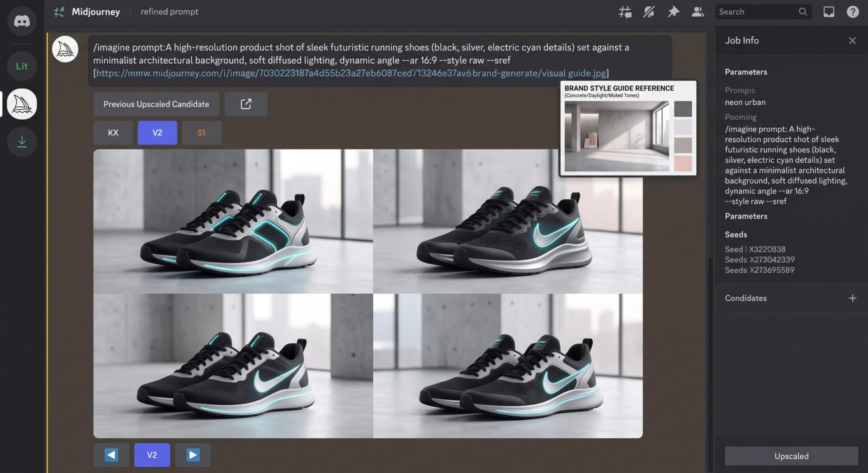Focus the Search input field
Screen dimensions: 868x473
(763, 12)
